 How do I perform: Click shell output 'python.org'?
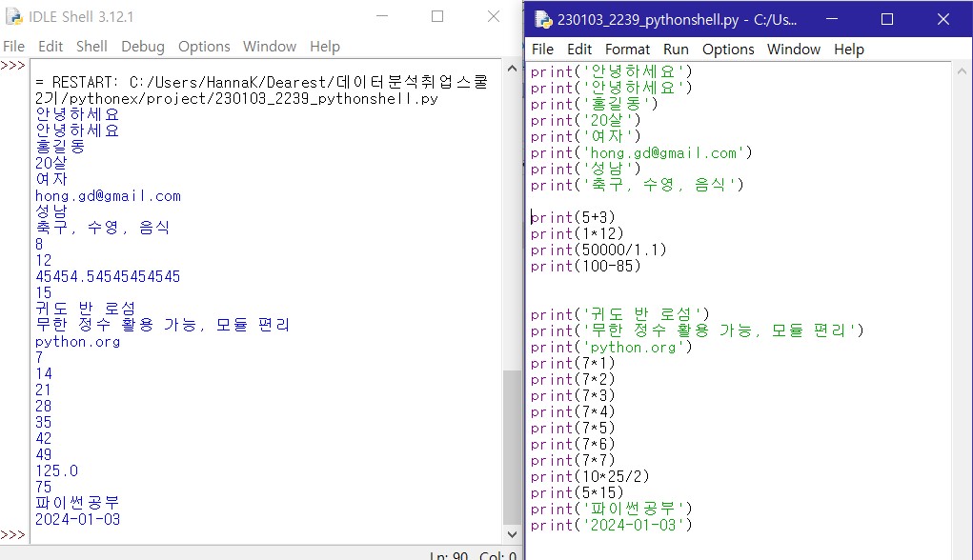click(77, 342)
